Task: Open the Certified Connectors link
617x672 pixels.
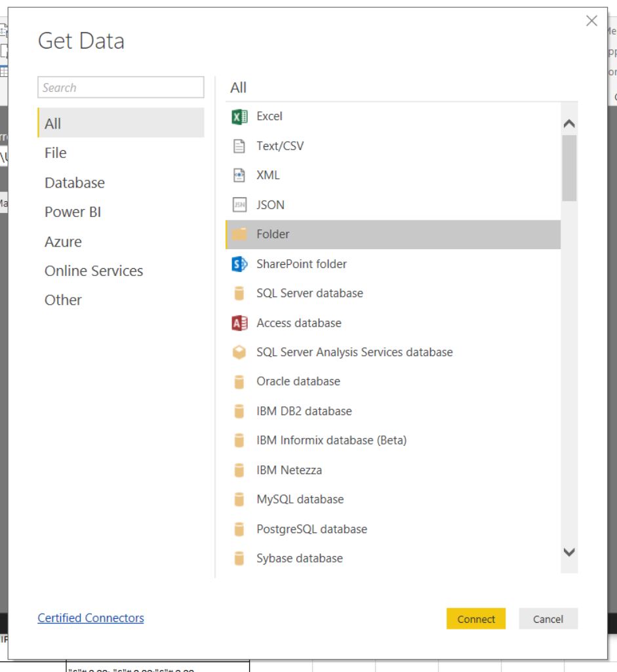Action: [x=90, y=618]
